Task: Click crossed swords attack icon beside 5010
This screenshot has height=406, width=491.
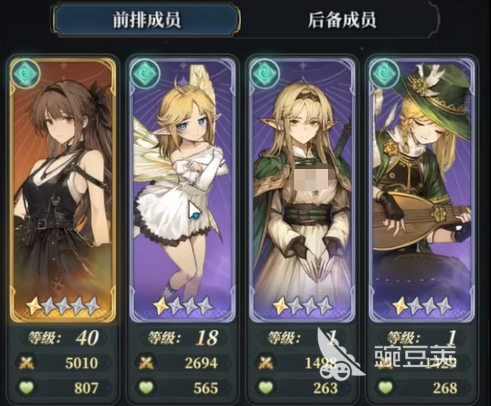Action: [x=27, y=363]
